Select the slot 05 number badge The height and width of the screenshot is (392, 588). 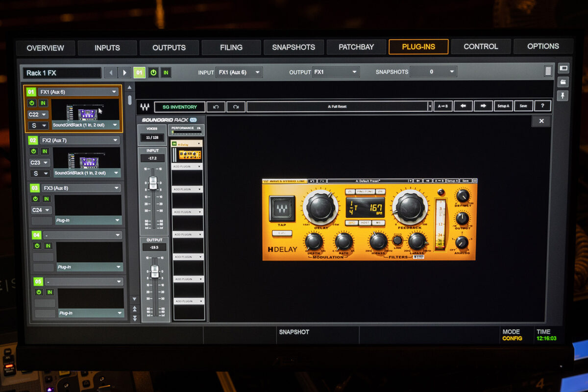pos(38,282)
